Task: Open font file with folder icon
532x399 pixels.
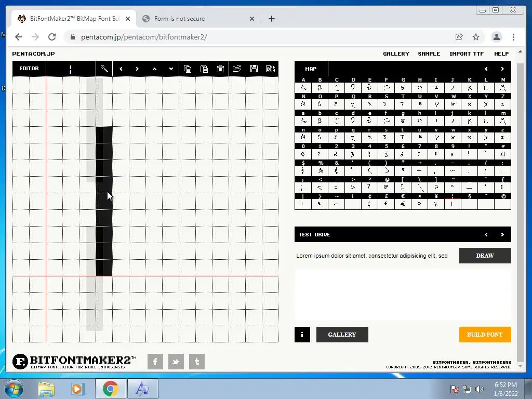Action: click(237, 69)
